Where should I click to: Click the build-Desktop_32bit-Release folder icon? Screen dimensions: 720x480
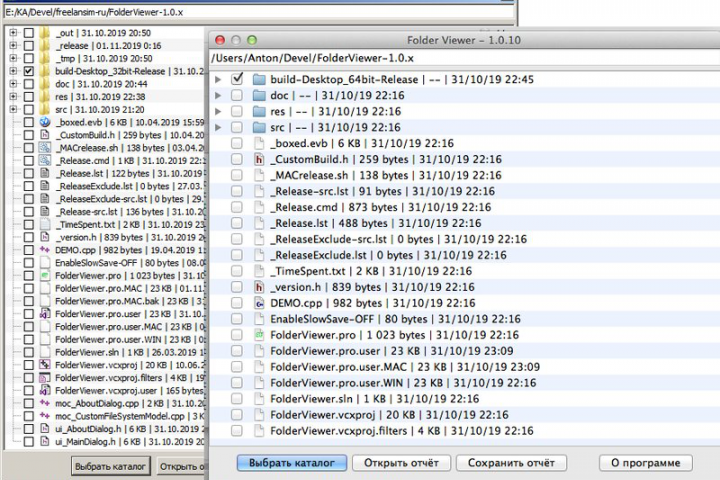click(x=45, y=71)
